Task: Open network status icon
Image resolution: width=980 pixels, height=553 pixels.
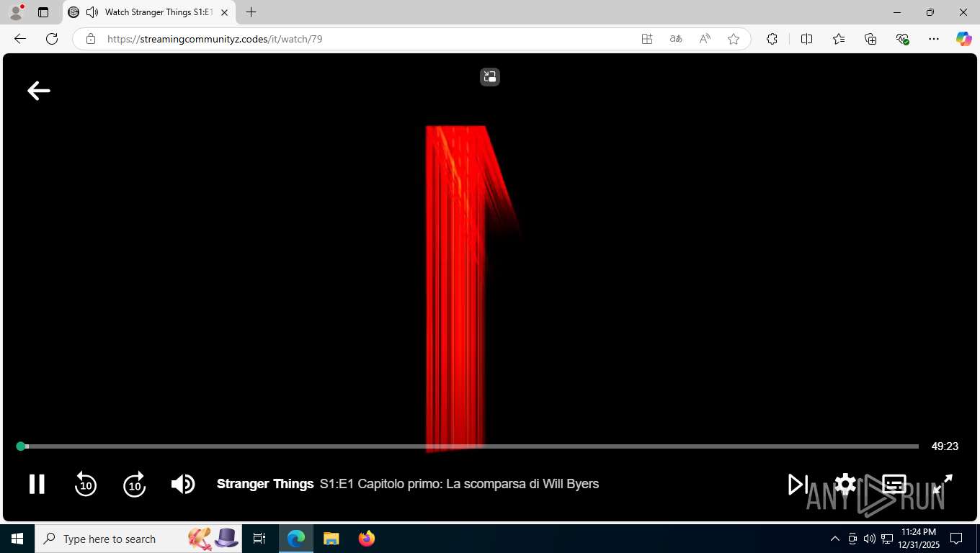Action: point(887,539)
